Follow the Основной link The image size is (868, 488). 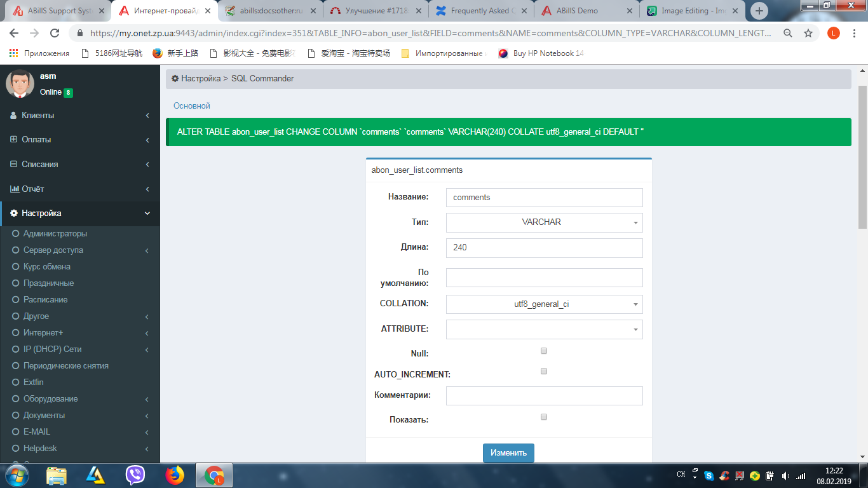(191, 105)
